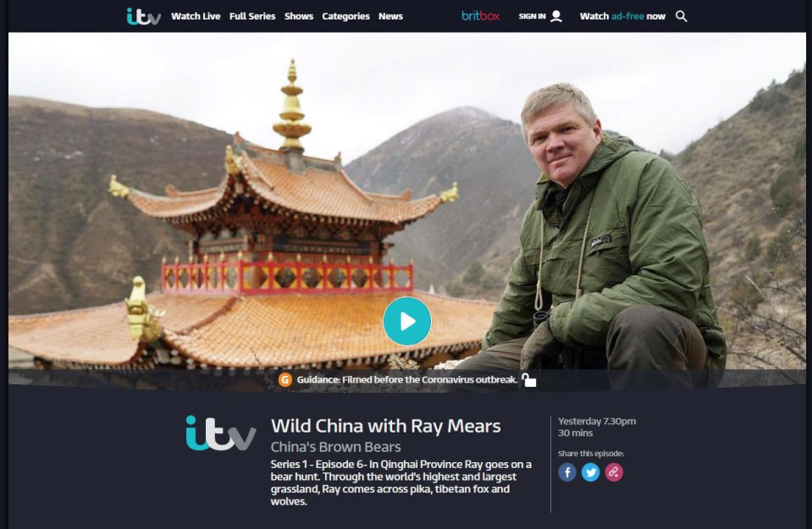Click the Wild China with Ray Mears title
The image size is (812, 529).
pyautogui.click(x=386, y=426)
